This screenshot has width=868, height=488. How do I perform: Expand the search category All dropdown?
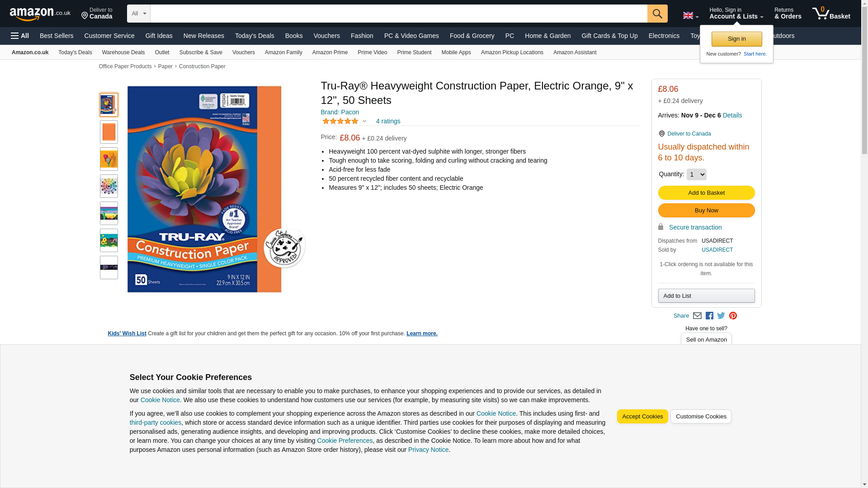pos(139,14)
